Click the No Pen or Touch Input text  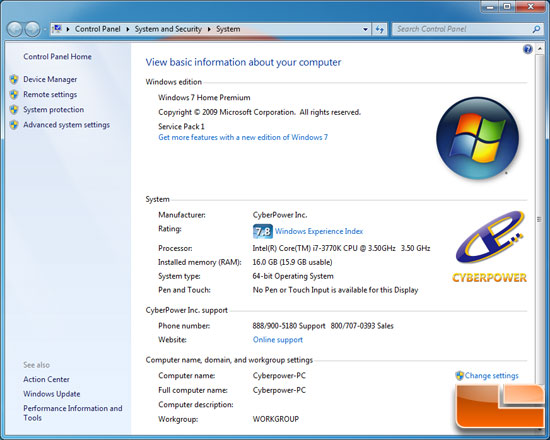point(335,290)
